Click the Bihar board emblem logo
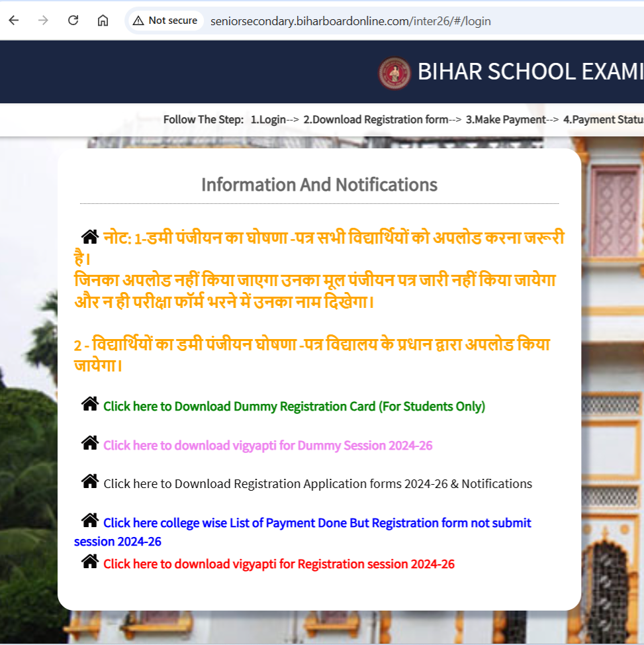The height and width of the screenshot is (645, 644). point(394,73)
